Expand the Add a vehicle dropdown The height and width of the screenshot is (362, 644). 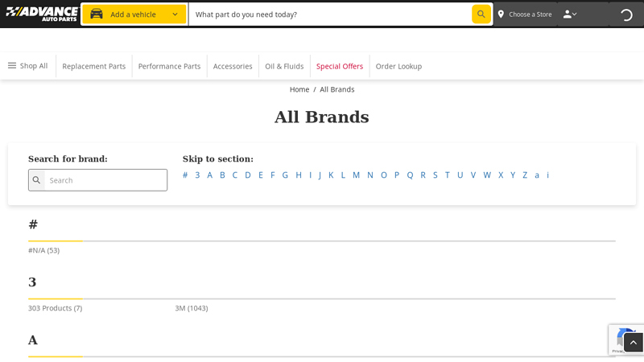coord(175,14)
